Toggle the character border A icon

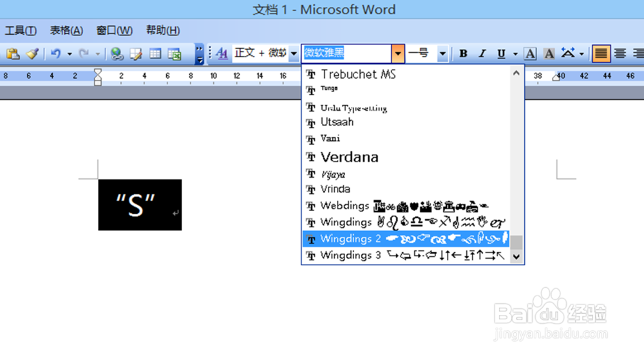(530, 54)
